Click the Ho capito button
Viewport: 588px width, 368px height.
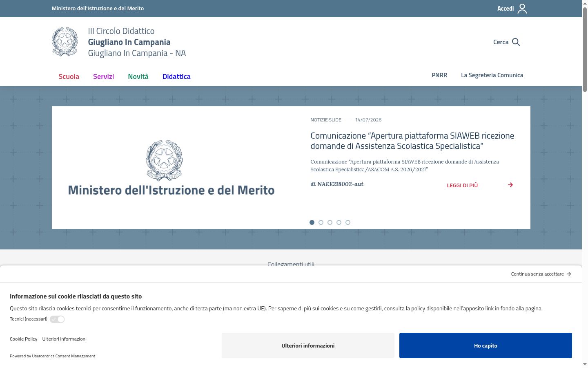486,346
